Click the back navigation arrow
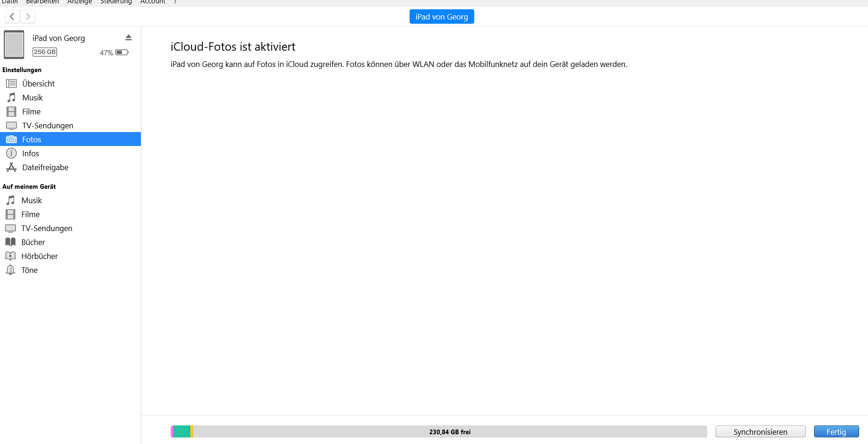868x444 pixels. pos(12,17)
